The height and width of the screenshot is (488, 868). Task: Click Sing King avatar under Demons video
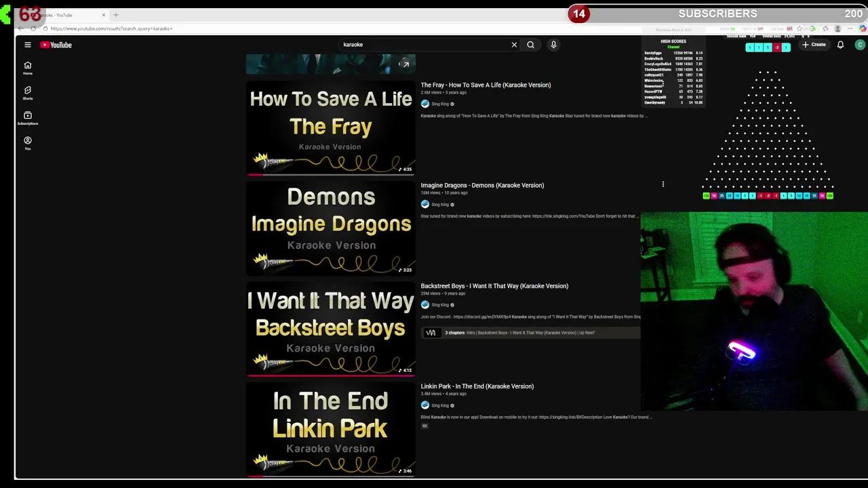pos(425,204)
